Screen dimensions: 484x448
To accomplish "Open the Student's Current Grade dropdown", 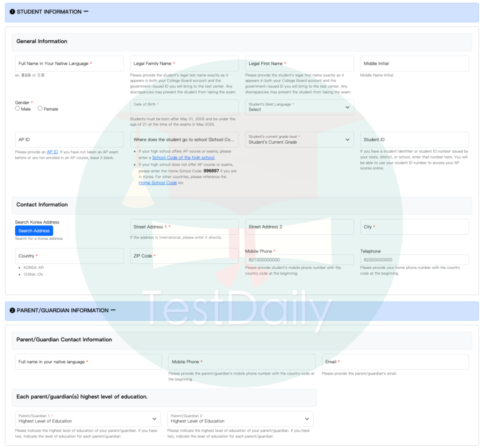I will point(299,140).
